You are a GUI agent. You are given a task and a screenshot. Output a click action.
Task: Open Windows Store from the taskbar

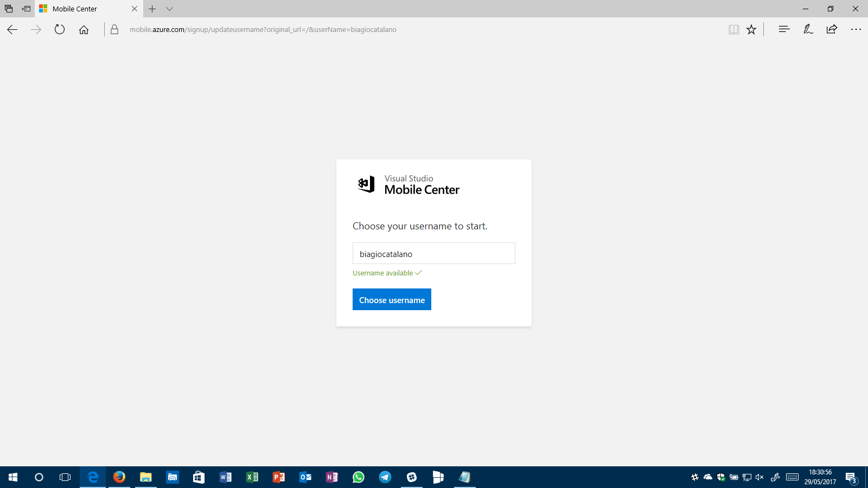tap(199, 477)
